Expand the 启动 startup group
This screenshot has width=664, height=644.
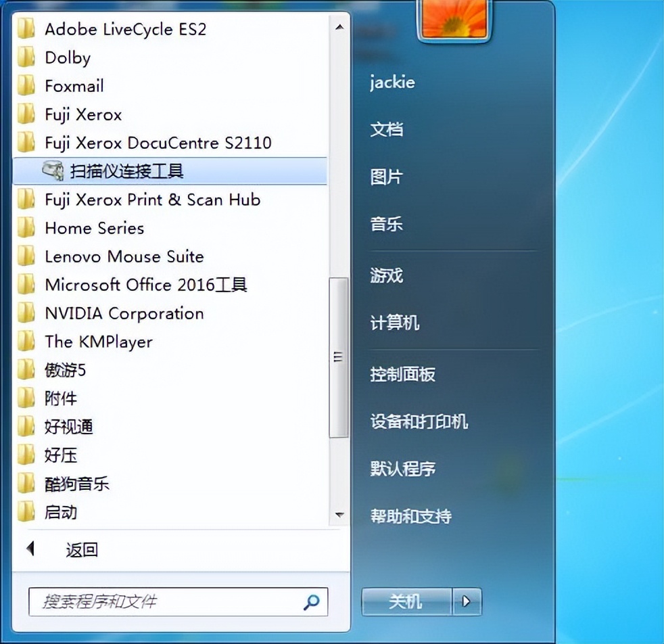click(x=62, y=512)
